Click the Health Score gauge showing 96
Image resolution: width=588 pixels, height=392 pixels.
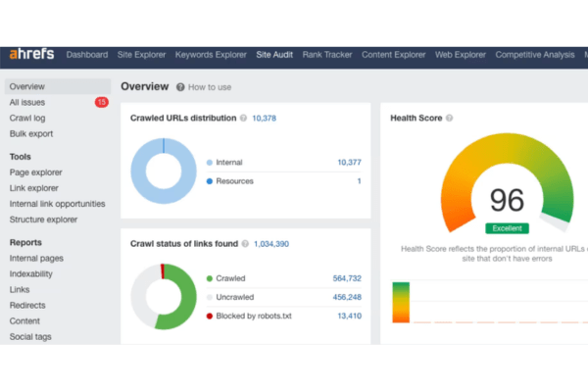coord(507,184)
